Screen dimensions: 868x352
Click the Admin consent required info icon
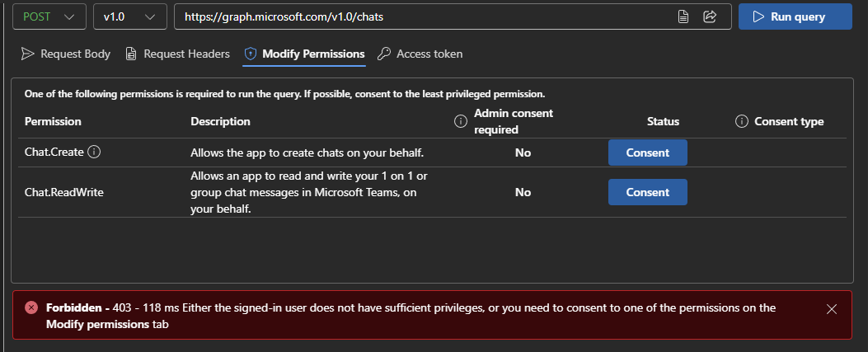tap(462, 121)
